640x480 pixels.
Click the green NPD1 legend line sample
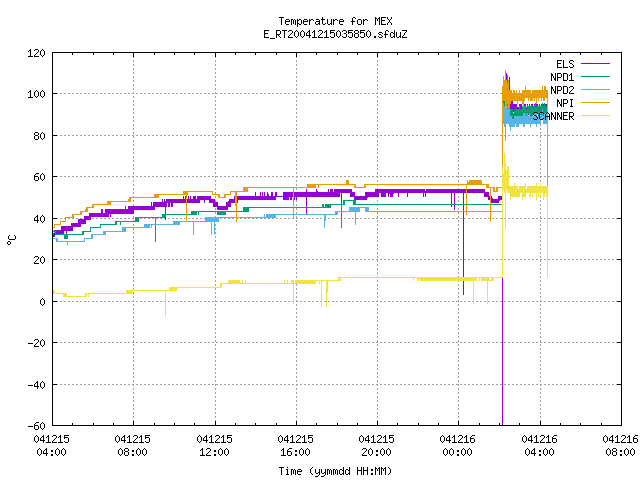pos(595,77)
